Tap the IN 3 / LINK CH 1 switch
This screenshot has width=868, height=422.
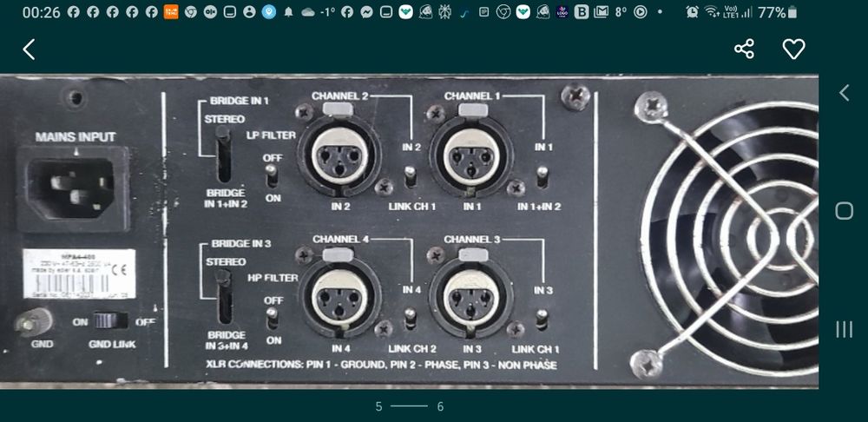click(x=542, y=319)
